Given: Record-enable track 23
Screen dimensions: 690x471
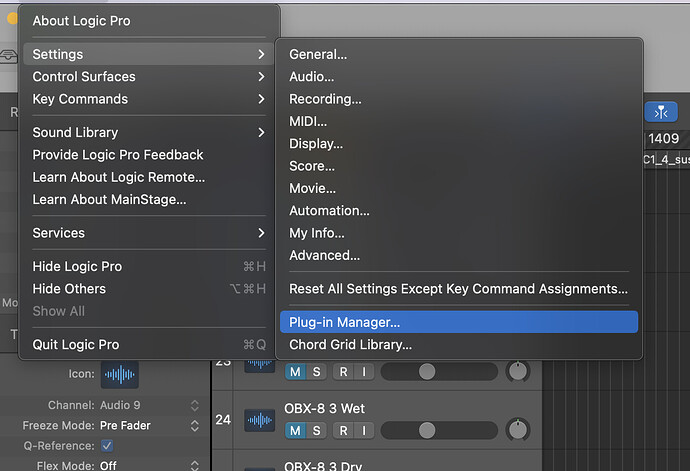Looking at the screenshot, I should (x=344, y=372).
